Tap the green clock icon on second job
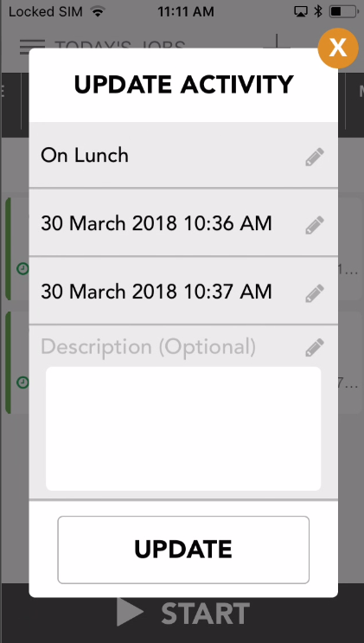Screen dimensions: 364x643 click(22, 383)
